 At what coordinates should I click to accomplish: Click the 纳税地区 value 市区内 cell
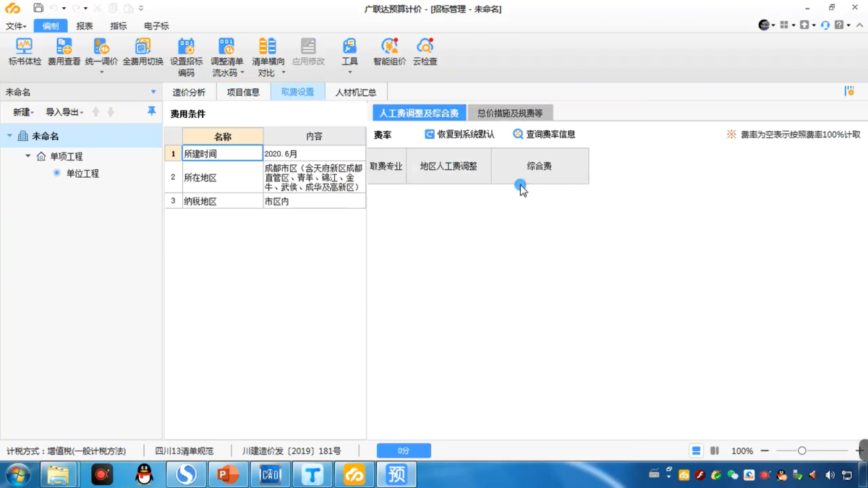[x=314, y=201]
